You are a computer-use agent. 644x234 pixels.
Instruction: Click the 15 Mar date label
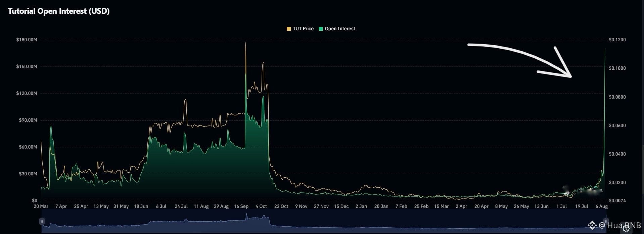click(x=441, y=207)
